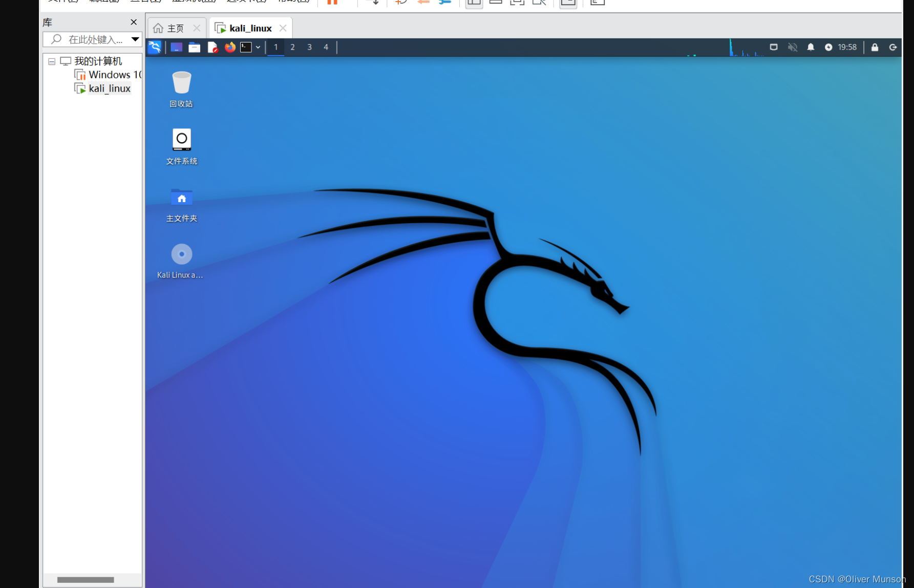Screen dimensions: 914x588
Task: Open the Kali applications menu dragon icon
Action: (x=155, y=47)
